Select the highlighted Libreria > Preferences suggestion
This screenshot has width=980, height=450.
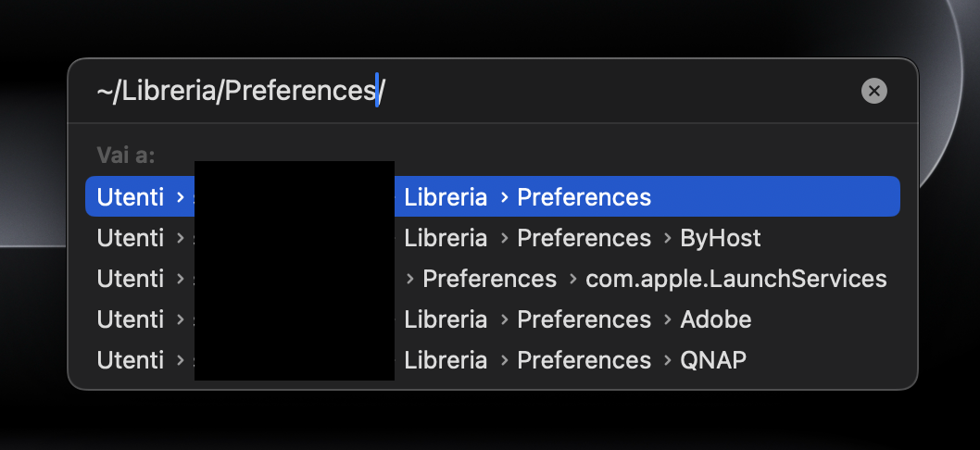(584, 197)
